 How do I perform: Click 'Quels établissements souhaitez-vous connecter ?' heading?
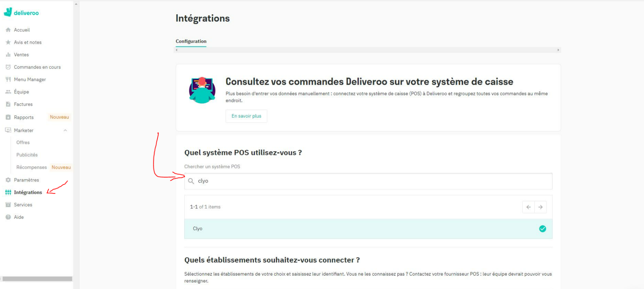(x=272, y=260)
